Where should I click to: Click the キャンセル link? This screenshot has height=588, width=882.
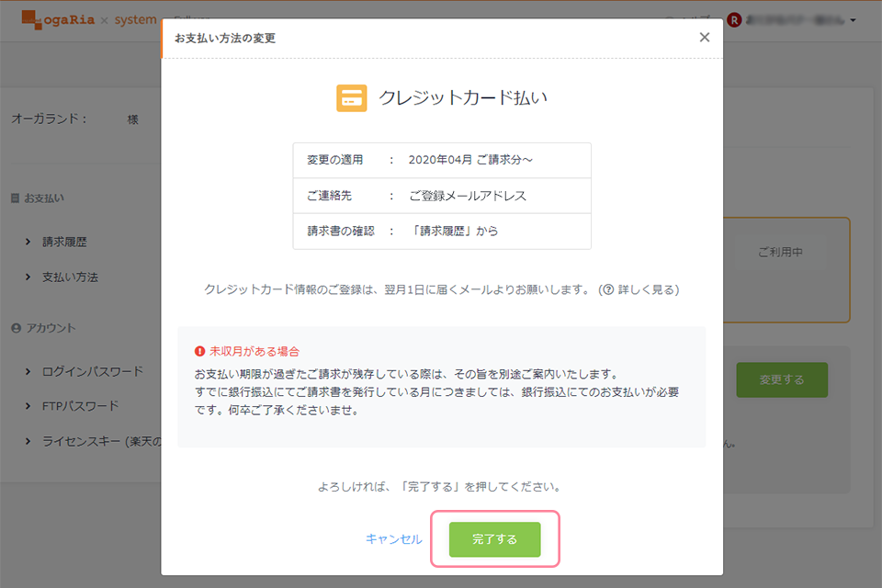click(x=394, y=539)
